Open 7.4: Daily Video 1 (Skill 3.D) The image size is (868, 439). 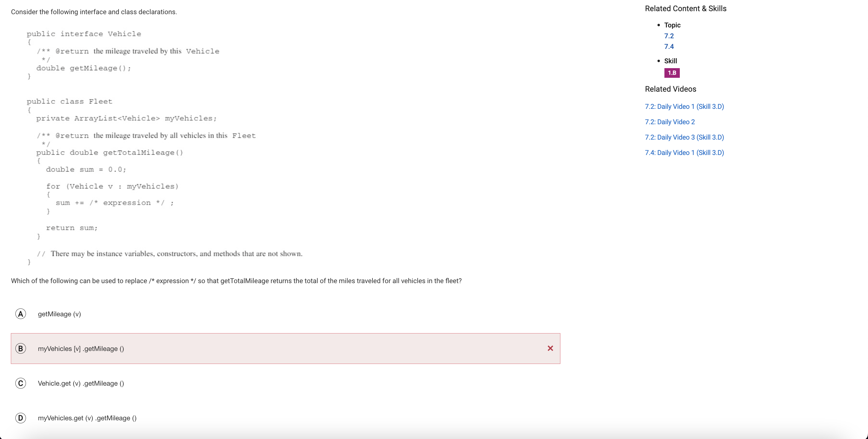coord(684,153)
